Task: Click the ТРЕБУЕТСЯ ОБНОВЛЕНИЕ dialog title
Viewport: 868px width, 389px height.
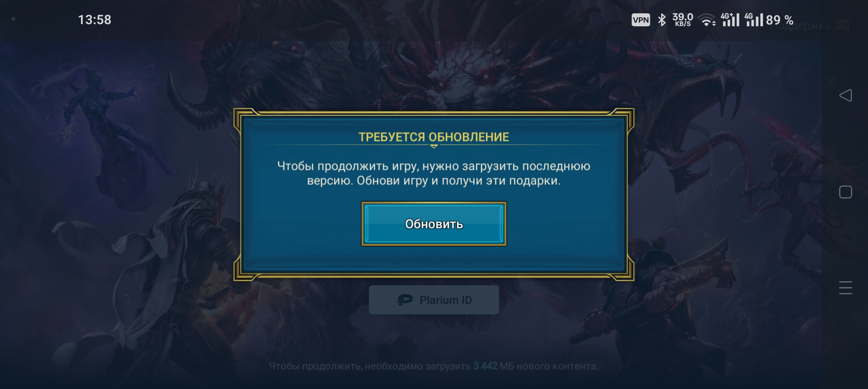Action: (x=434, y=137)
